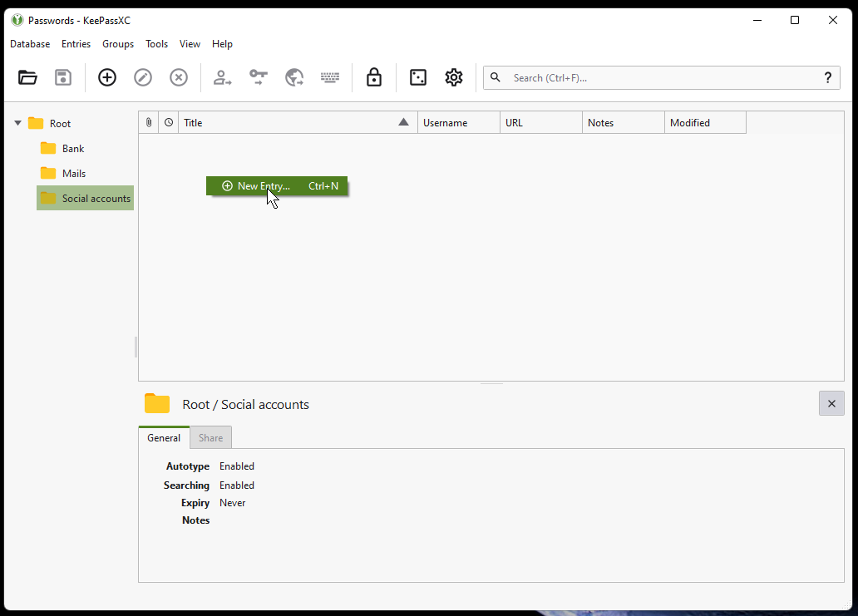Screen dimensions: 858x616
Task: Click the Autotype Enabled value
Action: (237, 466)
